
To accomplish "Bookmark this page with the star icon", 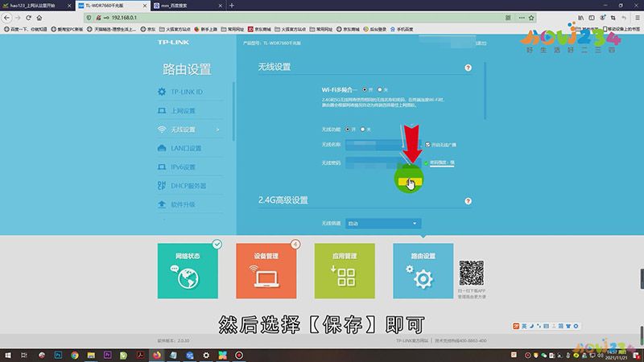I will coord(531,18).
